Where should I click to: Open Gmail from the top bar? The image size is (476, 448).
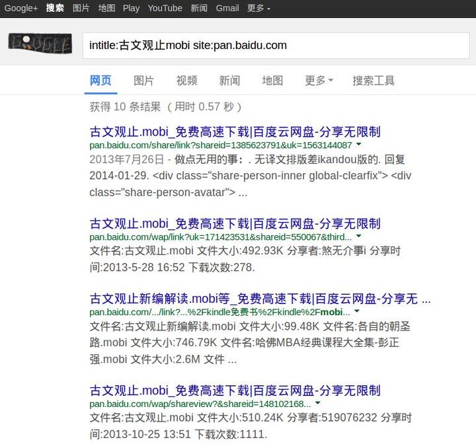click(227, 8)
